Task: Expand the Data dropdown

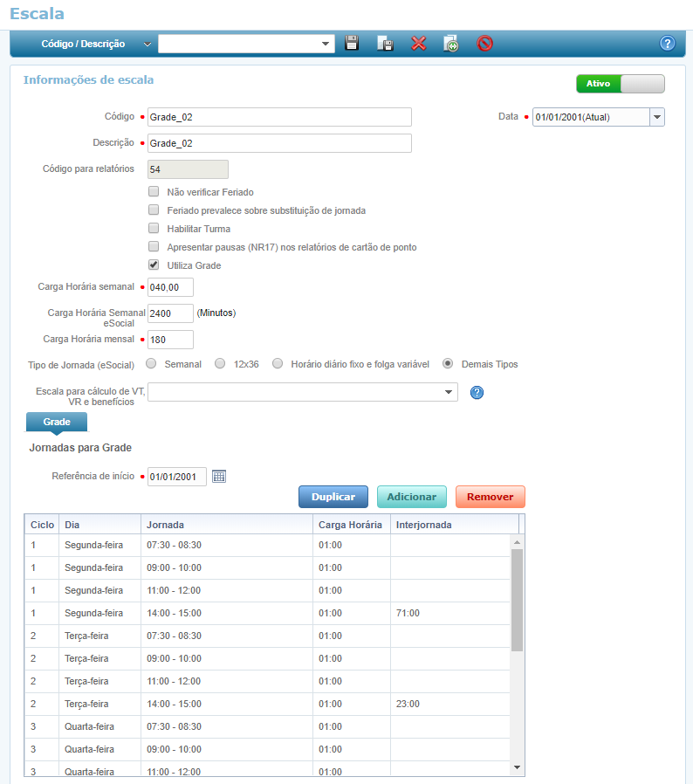Action: pyautogui.click(x=657, y=117)
